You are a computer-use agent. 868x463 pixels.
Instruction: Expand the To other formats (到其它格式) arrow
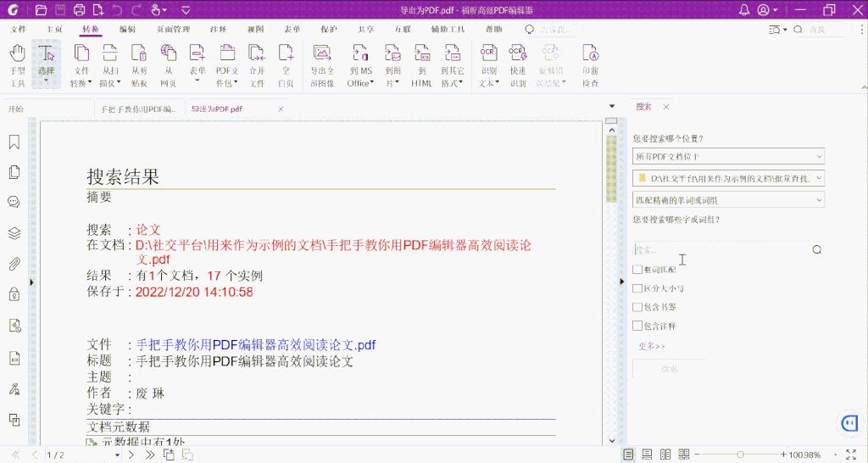461,83
